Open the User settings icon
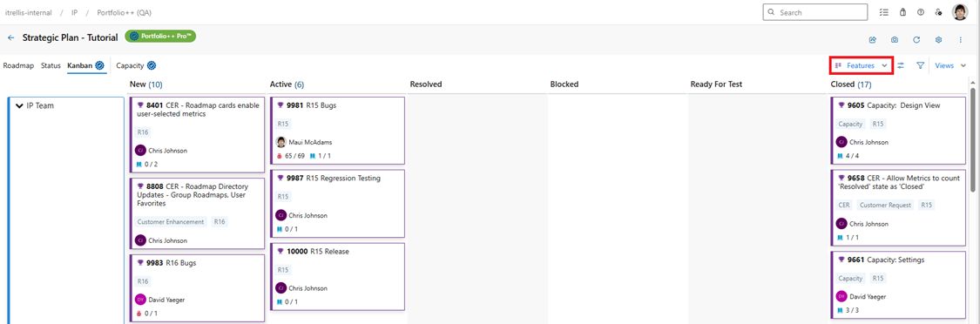Viewport: 980px width, 324px height. [938, 12]
